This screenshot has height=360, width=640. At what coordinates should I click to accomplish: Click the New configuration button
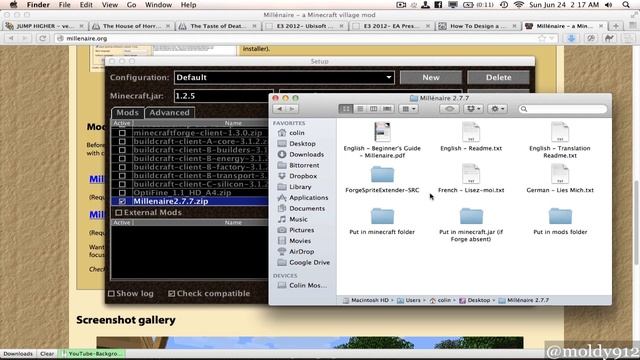point(431,78)
